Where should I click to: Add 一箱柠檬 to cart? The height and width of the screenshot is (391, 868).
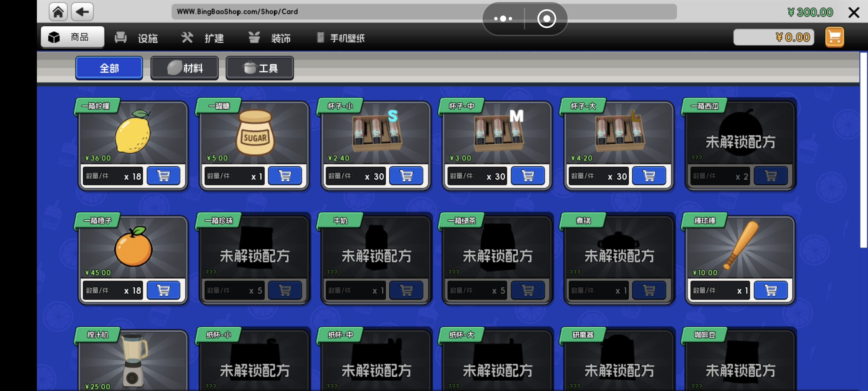(x=163, y=176)
